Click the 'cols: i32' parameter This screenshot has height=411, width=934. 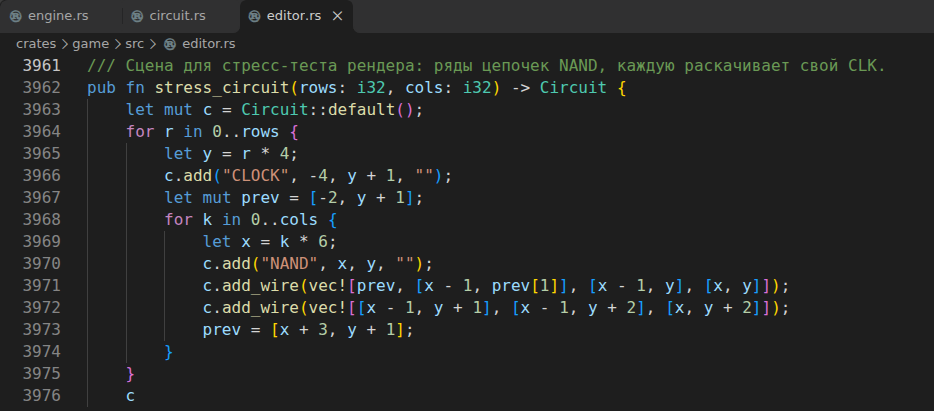click(x=450, y=88)
